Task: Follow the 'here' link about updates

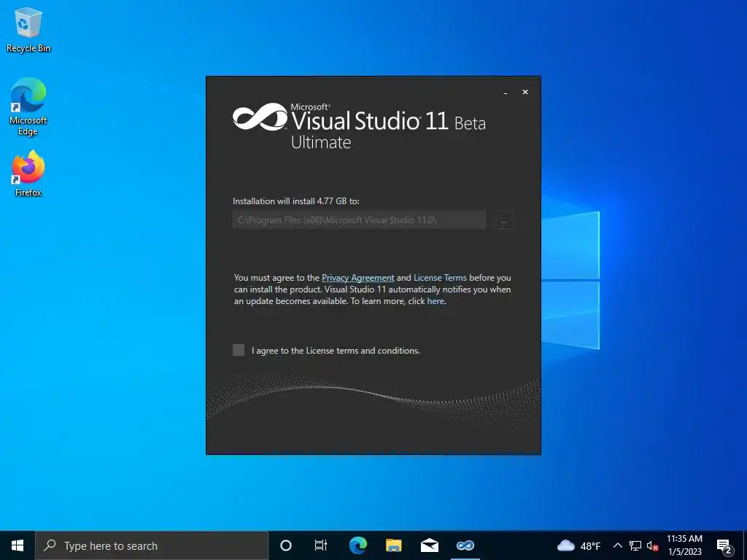Action: [436, 301]
